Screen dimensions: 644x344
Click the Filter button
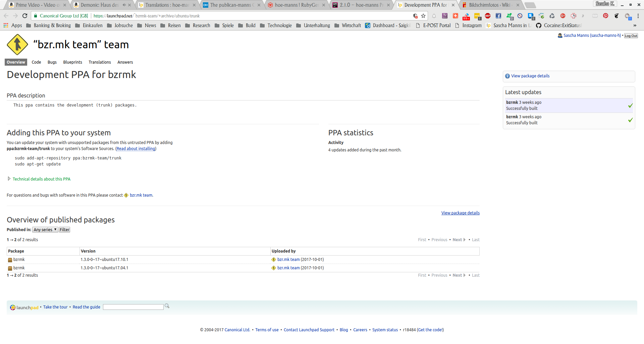pyautogui.click(x=64, y=230)
